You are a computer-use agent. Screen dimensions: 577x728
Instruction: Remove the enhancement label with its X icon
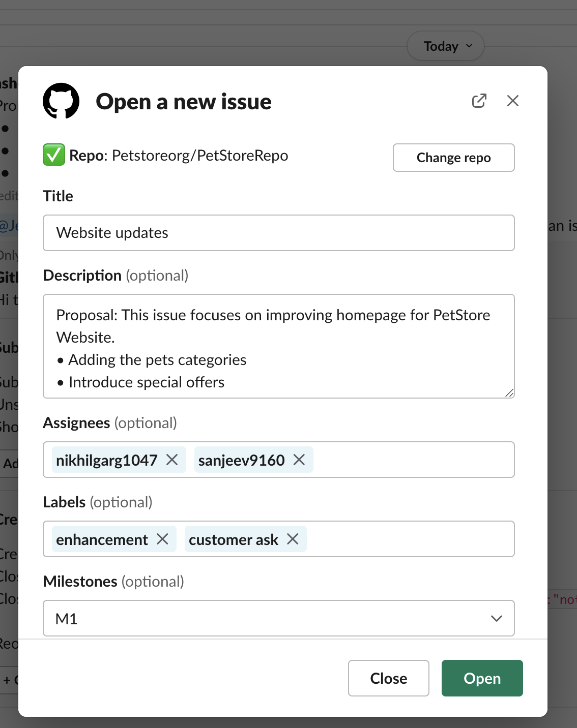[x=163, y=539]
